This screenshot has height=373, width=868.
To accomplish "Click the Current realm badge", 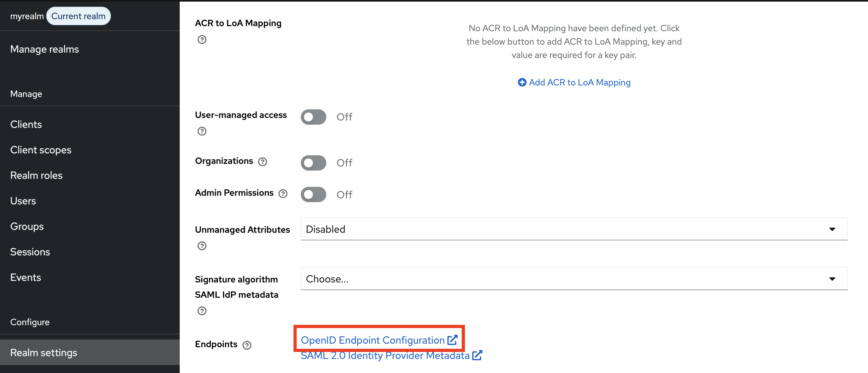I will click(78, 16).
